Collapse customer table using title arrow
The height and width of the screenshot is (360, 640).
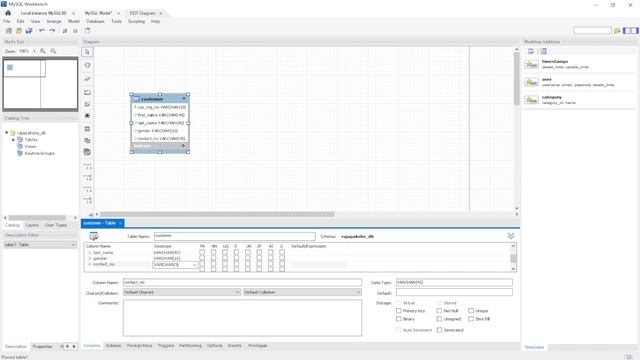coord(184,99)
